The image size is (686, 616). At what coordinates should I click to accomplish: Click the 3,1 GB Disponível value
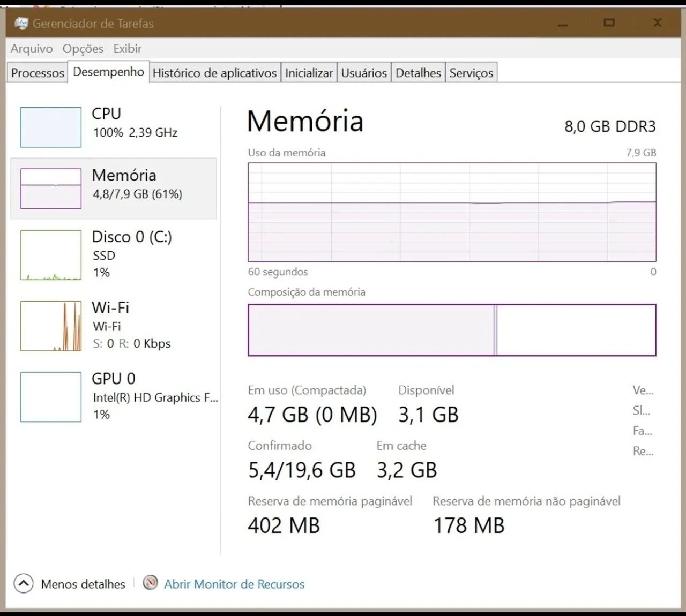(x=428, y=415)
